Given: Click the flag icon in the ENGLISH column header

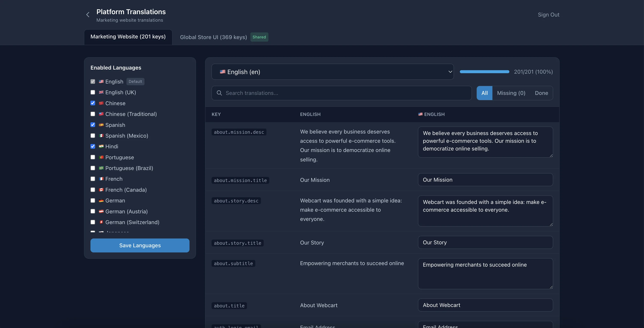Looking at the screenshot, I should pos(421,114).
